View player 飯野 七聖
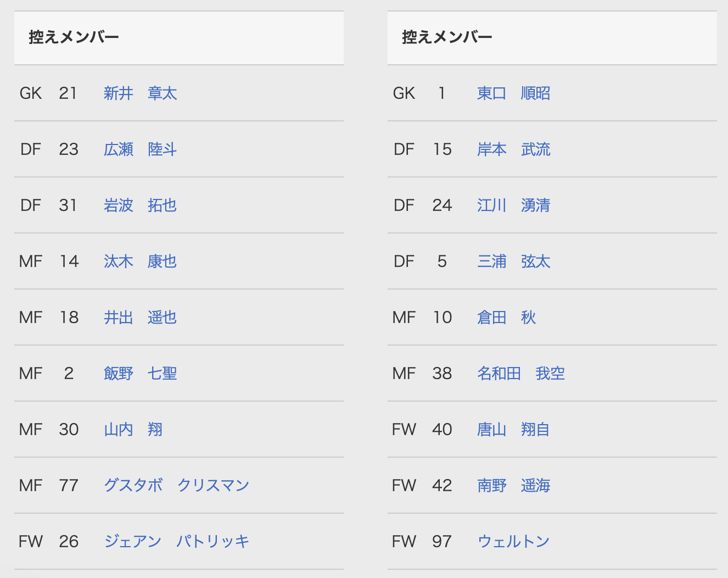728x578 pixels. (140, 374)
